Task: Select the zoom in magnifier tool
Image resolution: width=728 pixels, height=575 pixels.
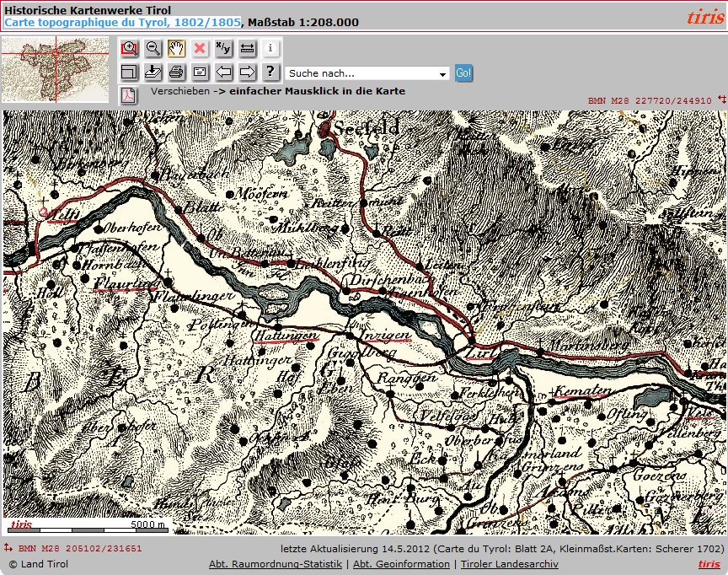Action: 130,49
